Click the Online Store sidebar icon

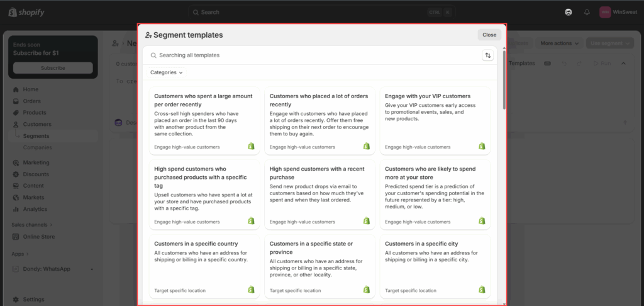16,237
